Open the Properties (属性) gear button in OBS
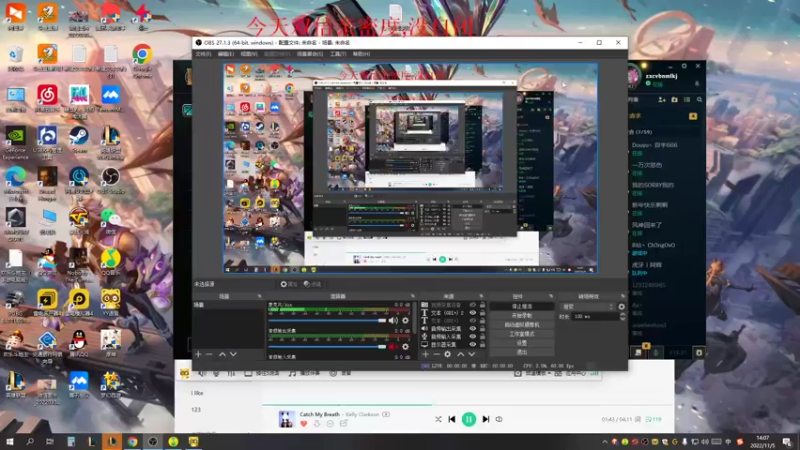Viewport: 800px width, 450px height. [x=289, y=284]
